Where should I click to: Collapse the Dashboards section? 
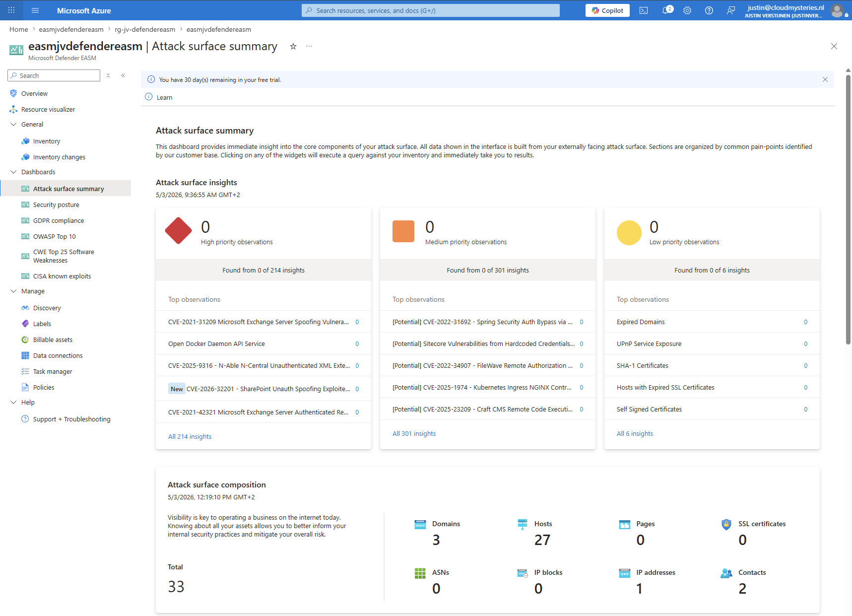point(13,172)
